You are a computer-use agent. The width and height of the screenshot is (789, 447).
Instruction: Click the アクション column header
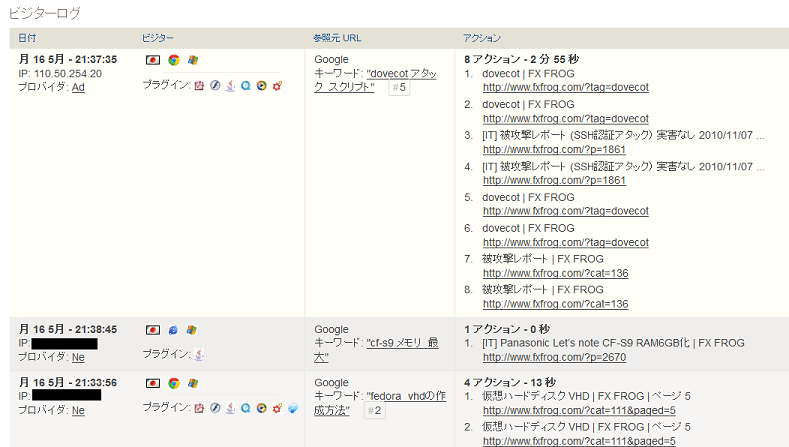[x=482, y=37]
